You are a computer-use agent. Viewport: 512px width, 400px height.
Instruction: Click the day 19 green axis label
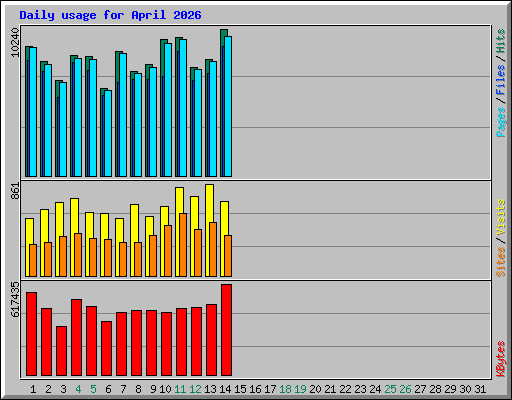point(300,389)
